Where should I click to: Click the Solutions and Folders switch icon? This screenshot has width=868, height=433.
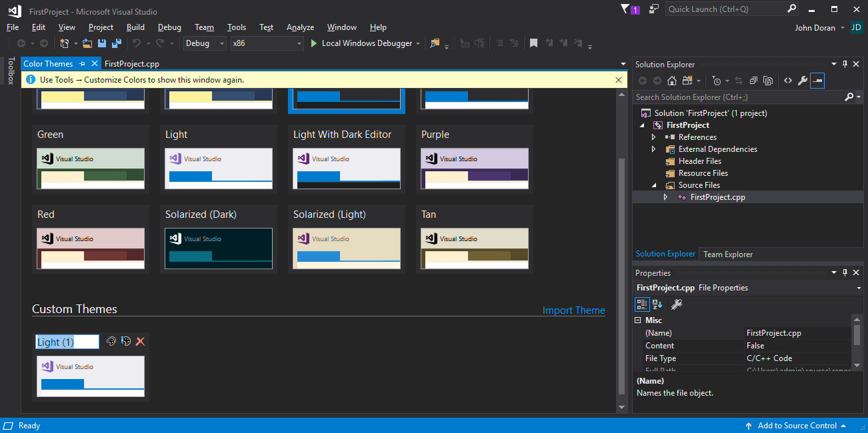(x=687, y=81)
